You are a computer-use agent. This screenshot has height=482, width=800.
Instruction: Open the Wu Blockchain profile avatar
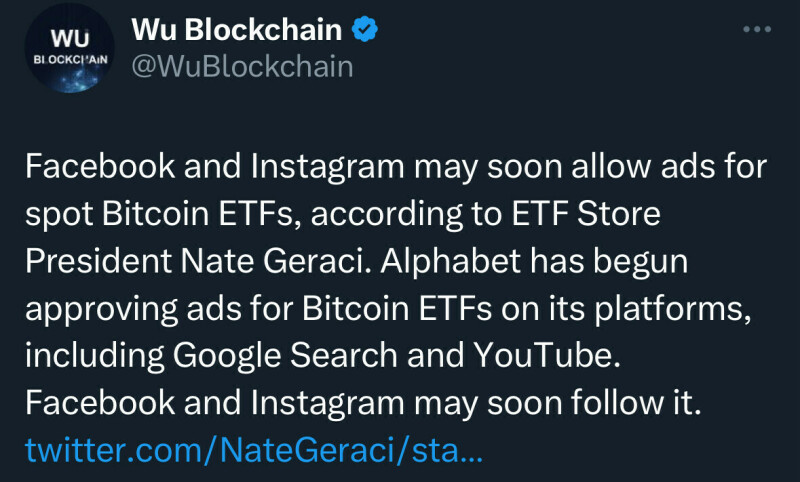pyautogui.click(x=70, y=49)
